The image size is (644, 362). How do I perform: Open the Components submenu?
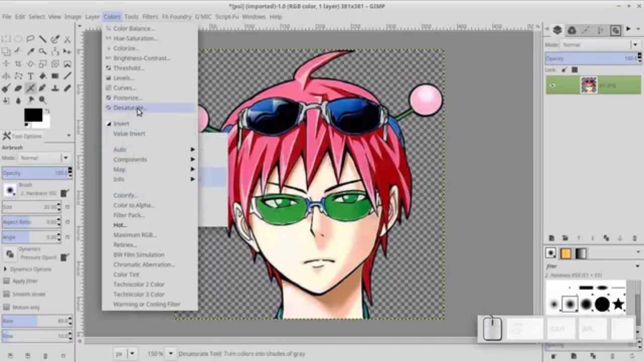coord(130,159)
